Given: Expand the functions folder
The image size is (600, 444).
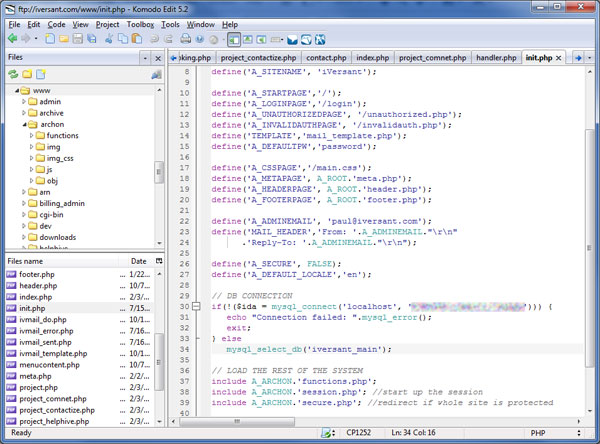Looking at the screenshot, I should click(x=31, y=135).
